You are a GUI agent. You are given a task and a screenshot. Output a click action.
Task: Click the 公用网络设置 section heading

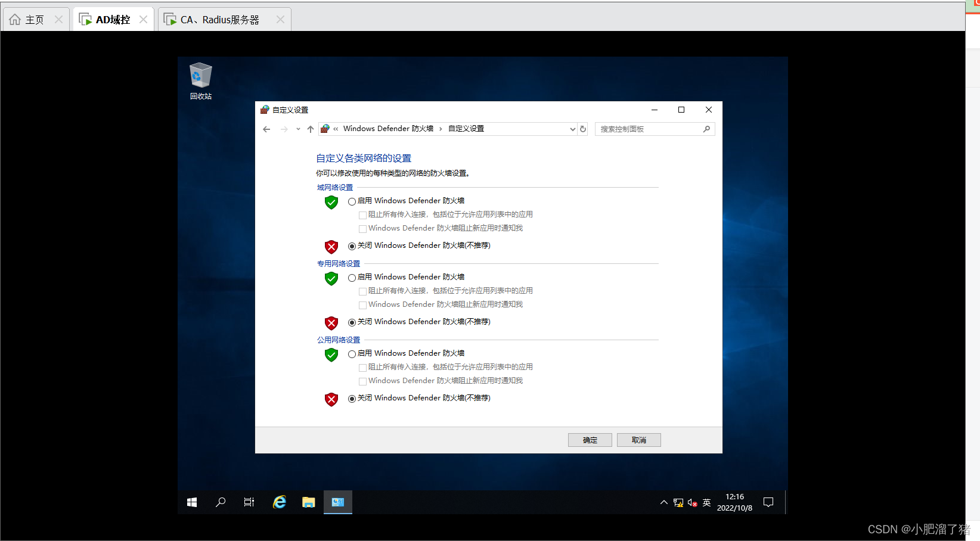(339, 340)
